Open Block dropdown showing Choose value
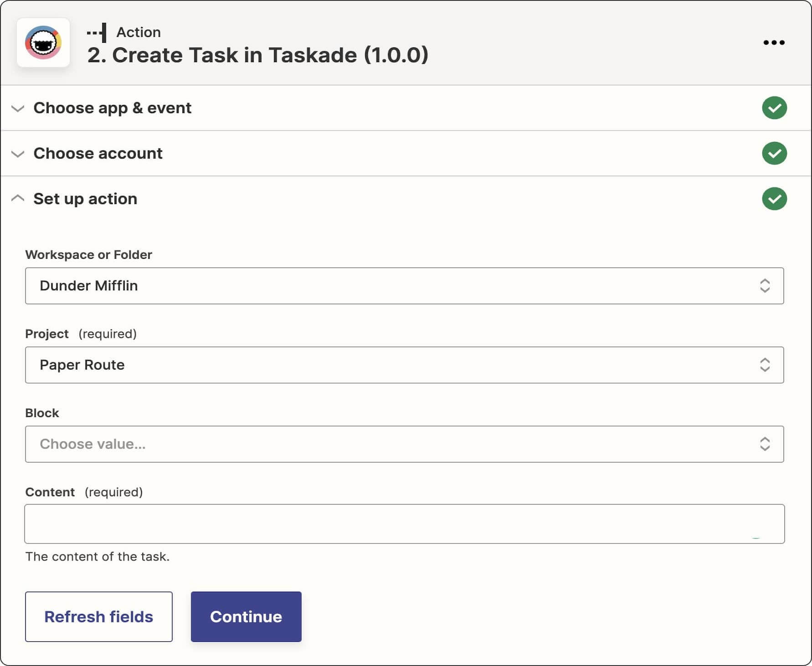 392,444
